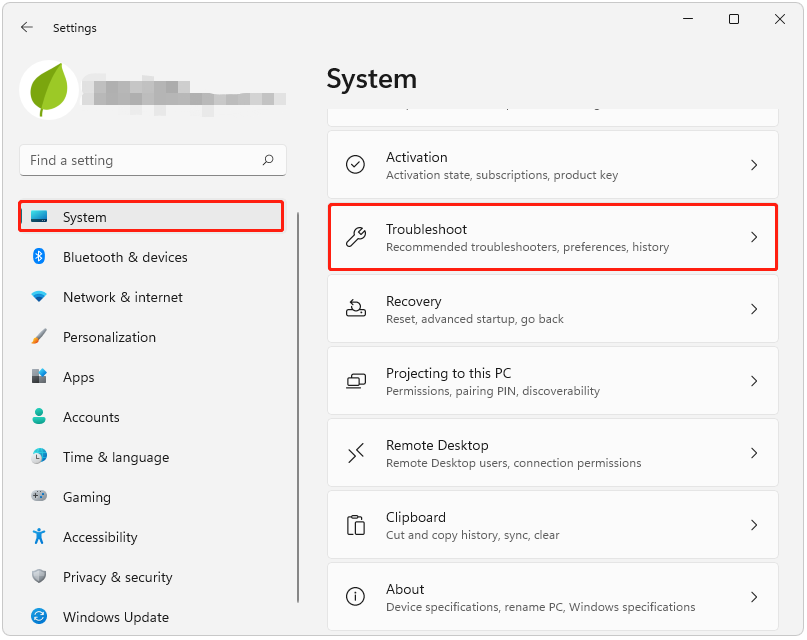Open Accessibility label in sidebar
Image resolution: width=807 pixels, height=640 pixels.
click(100, 538)
